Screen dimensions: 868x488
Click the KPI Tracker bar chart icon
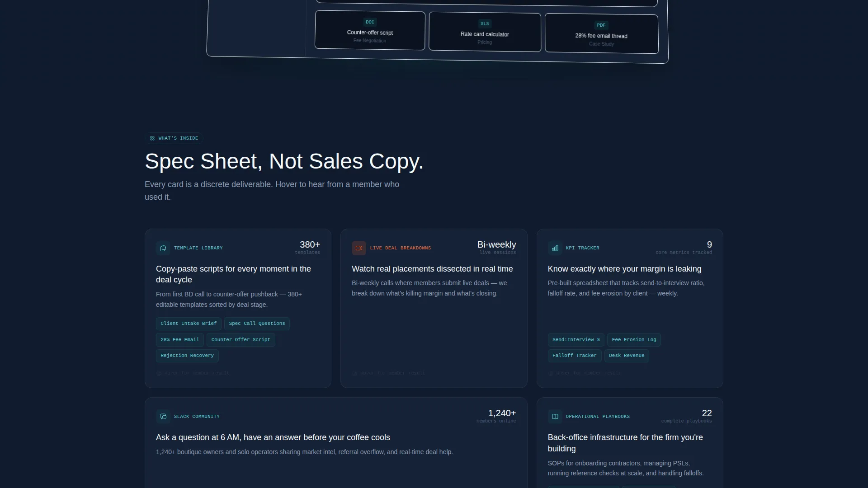[x=555, y=248]
